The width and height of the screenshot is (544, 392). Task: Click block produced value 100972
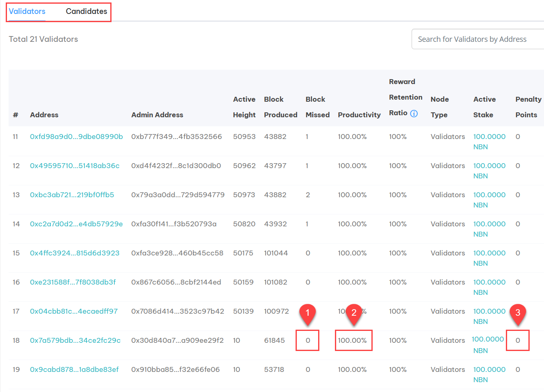(277, 311)
